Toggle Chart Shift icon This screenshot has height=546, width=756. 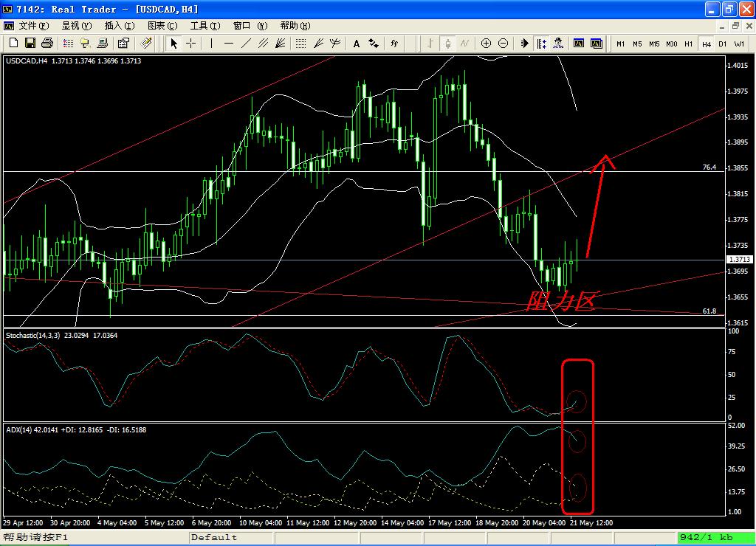click(x=541, y=44)
